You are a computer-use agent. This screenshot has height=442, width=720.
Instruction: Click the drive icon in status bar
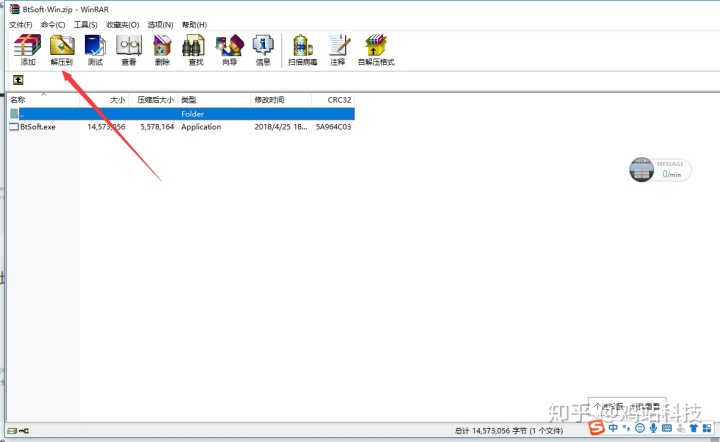pyautogui.click(x=12, y=431)
